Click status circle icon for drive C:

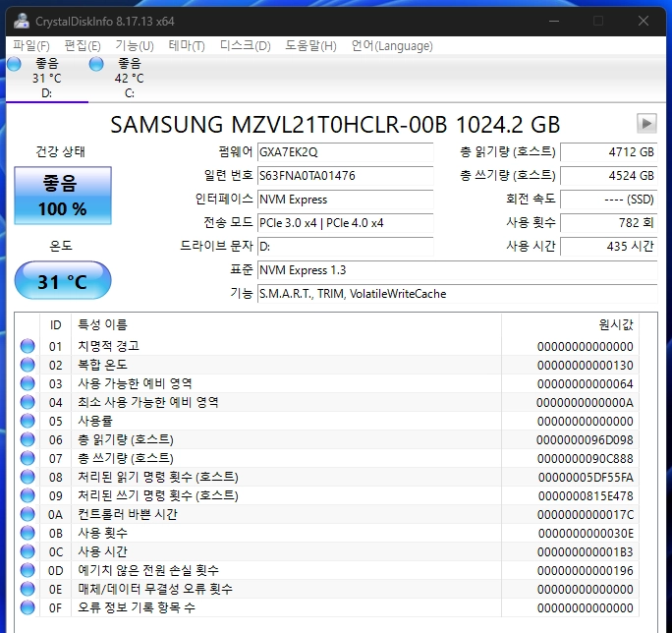tap(96, 64)
